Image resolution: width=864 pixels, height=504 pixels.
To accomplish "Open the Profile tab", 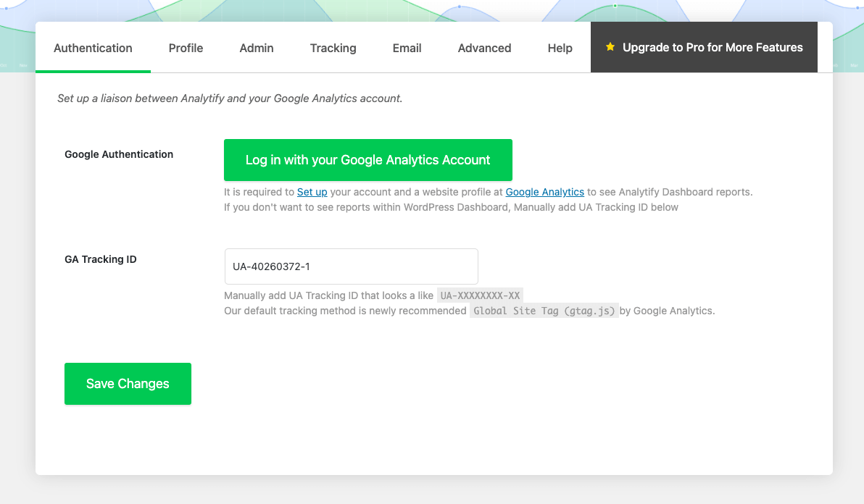I will 186,48.
